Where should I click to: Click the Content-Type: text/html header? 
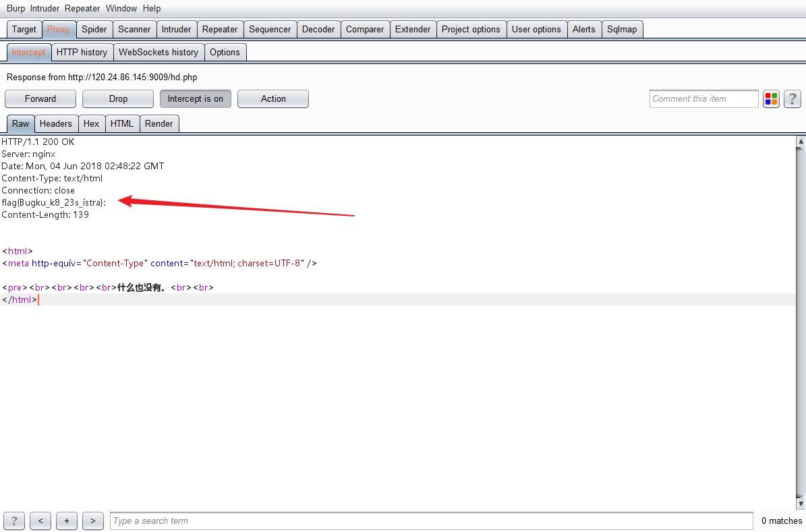(52, 179)
